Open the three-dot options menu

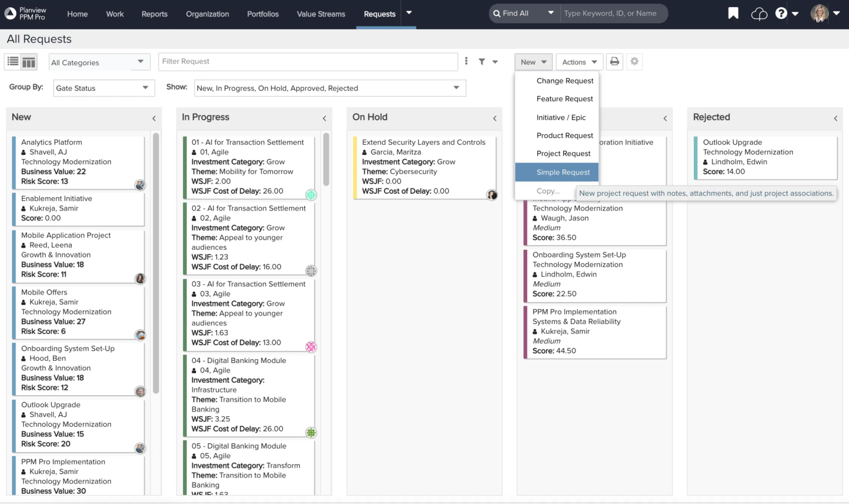click(x=467, y=61)
